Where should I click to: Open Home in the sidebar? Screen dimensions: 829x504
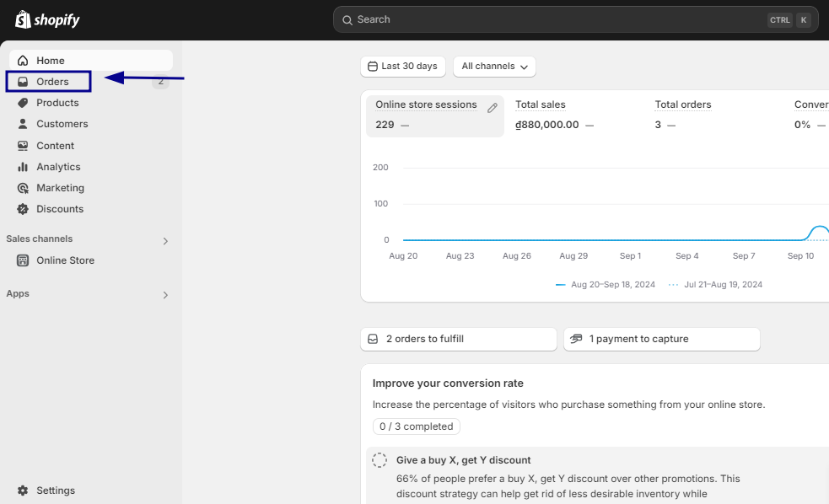(91, 60)
